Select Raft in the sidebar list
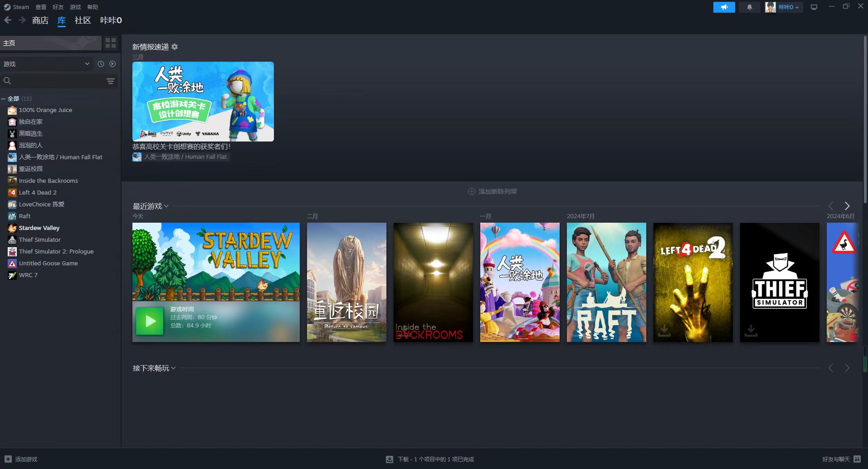This screenshot has width=868, height=469. (x=24, y=216)
